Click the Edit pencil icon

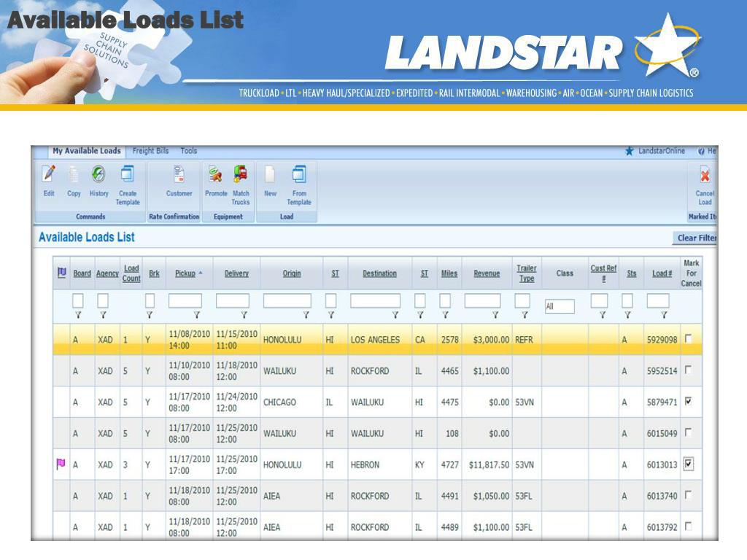49,174
